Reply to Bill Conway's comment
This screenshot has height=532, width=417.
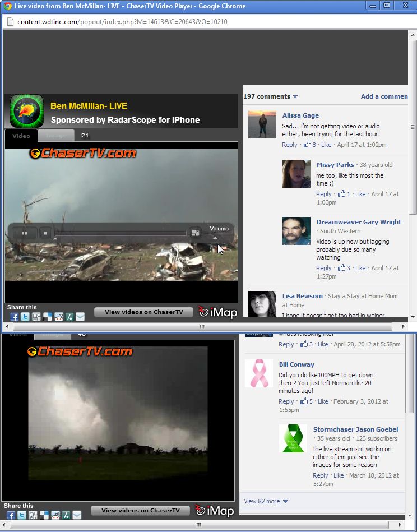286,401
